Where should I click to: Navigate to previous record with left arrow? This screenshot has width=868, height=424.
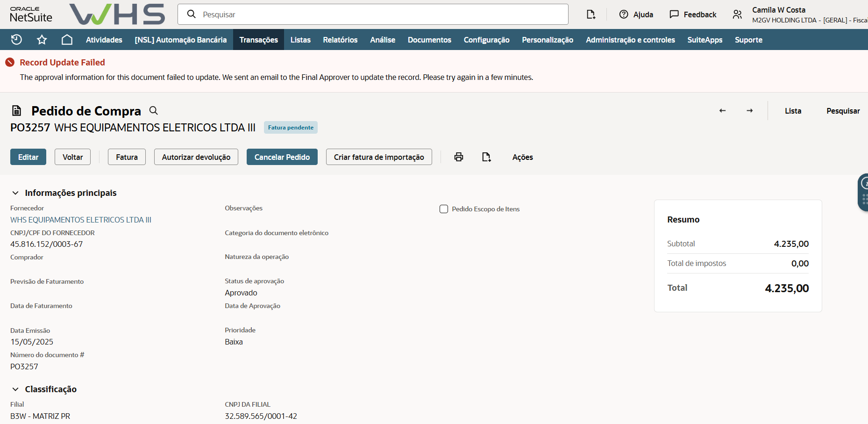pos(722,111)
